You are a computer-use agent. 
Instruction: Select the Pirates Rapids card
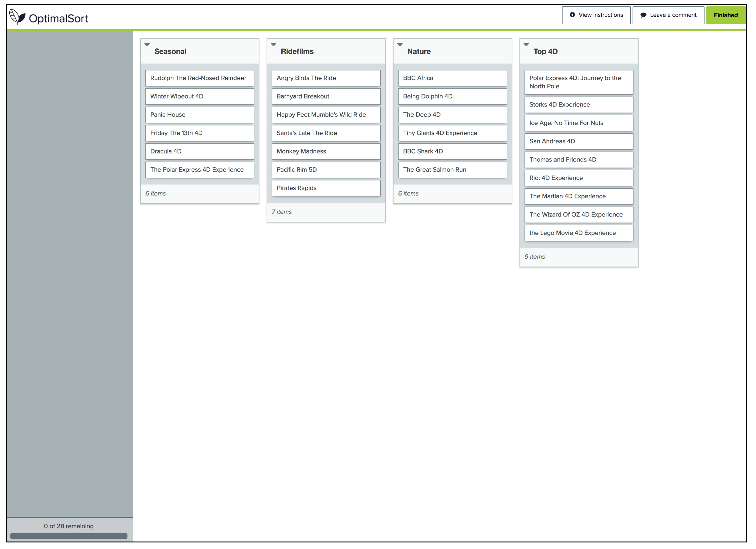[326, 188]
